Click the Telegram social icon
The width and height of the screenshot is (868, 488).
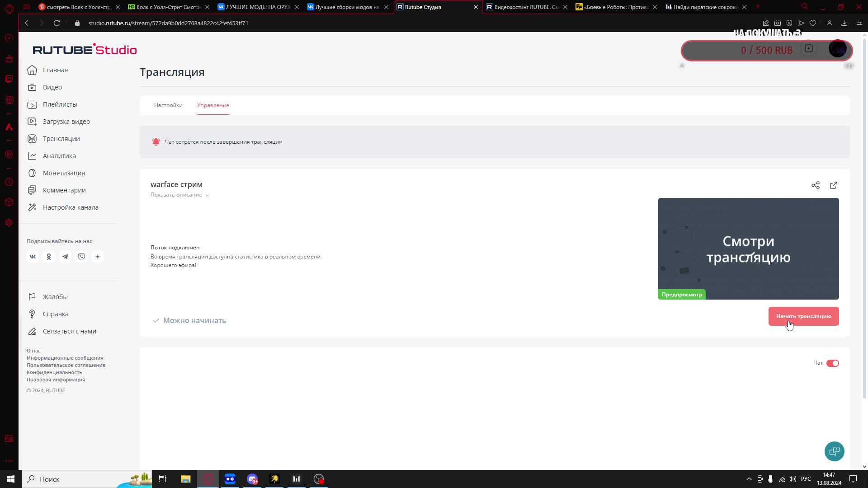(65, 257)
